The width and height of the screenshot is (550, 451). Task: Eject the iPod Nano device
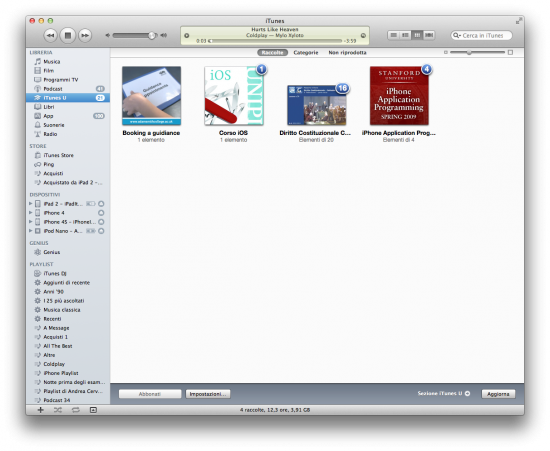[x=101, y=231]
